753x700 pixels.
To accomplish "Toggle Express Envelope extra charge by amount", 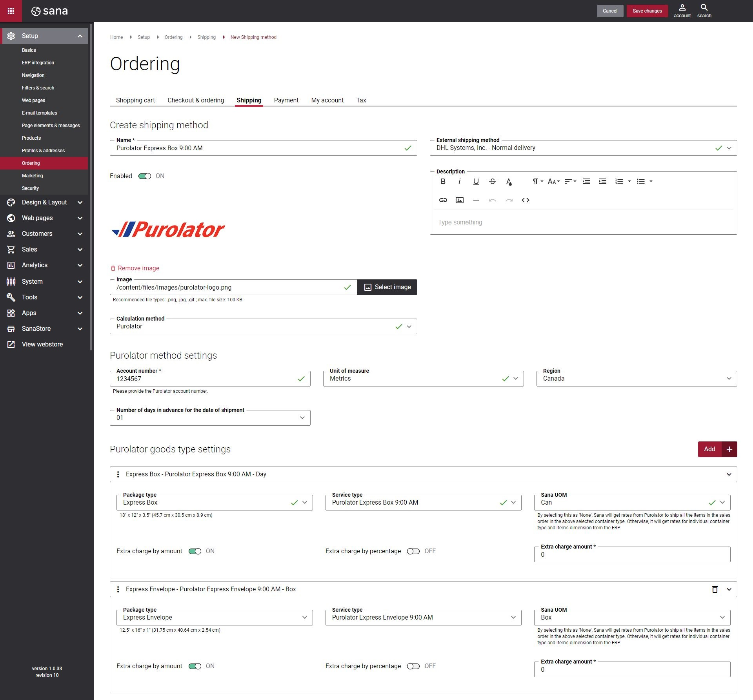I will pos(195,666).
